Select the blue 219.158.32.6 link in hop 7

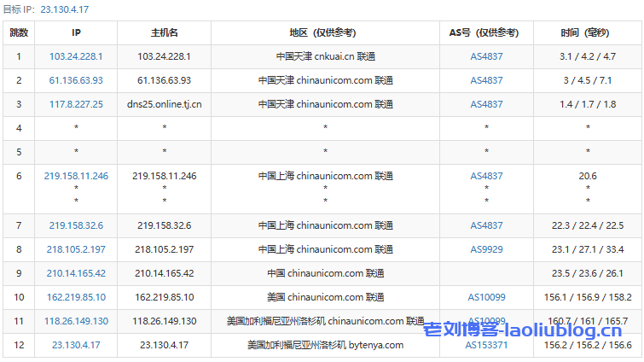pos(76,225)
